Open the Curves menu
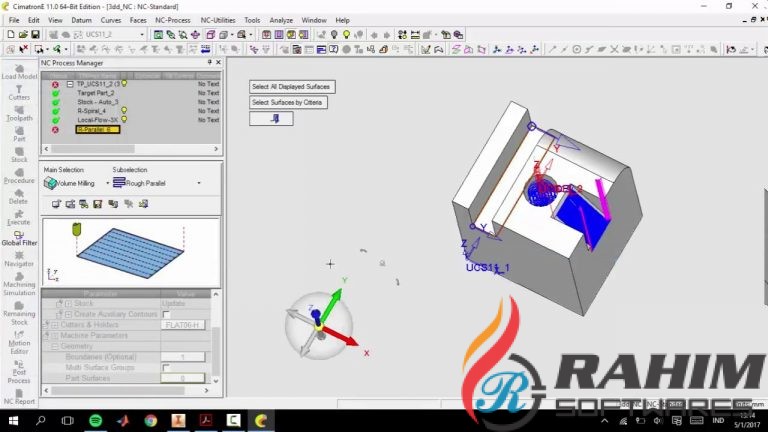This screenshot has width=768, height=432. (x=111, y=20)
